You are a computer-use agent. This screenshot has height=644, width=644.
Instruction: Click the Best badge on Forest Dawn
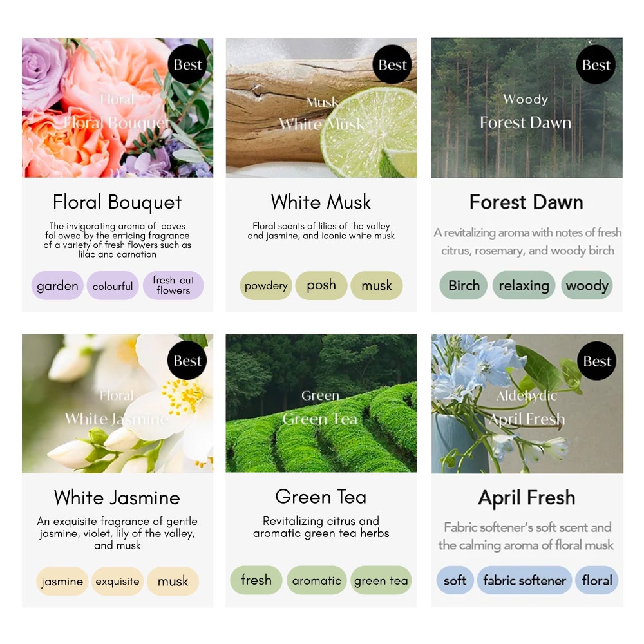coord(596,64)
